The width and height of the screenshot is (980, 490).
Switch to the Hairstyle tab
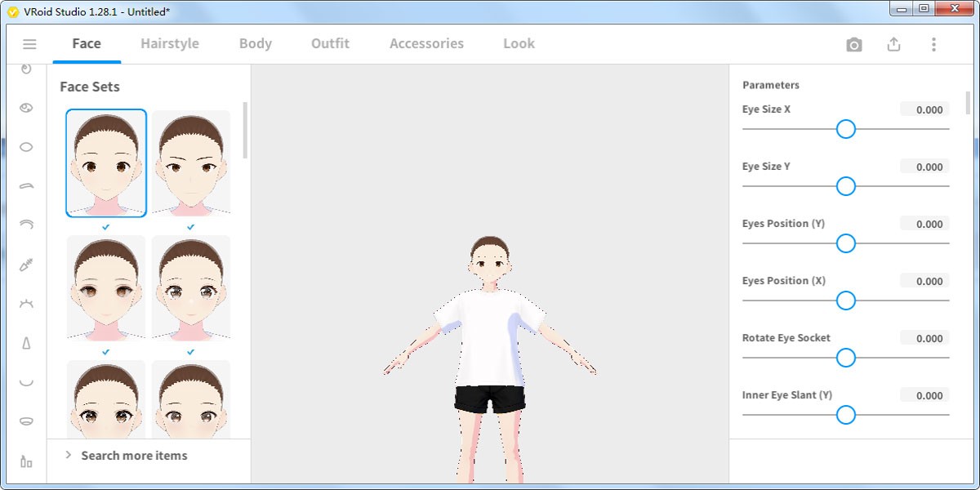click(x=169, y=43)
